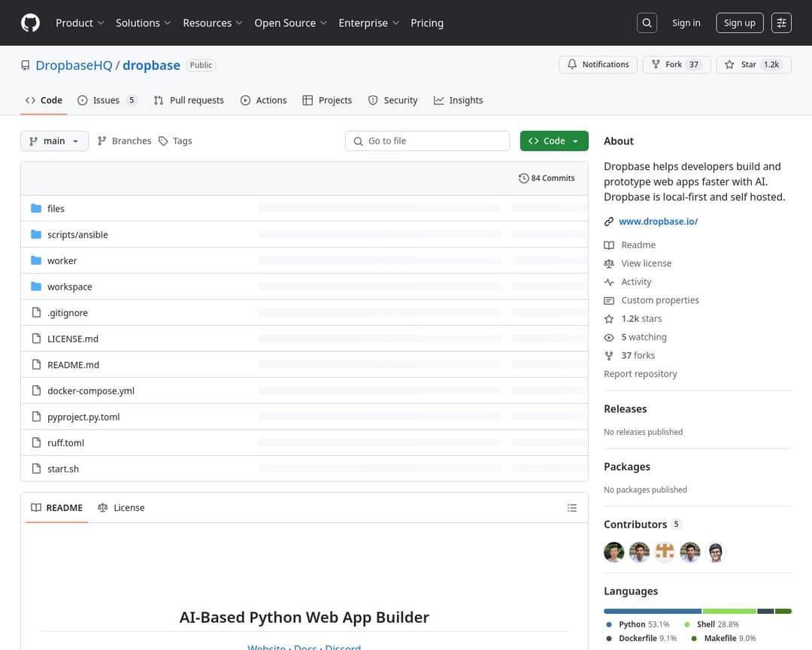The image size is (812, 650).
Task: Open the first contributor avatar
Action: 614,552
